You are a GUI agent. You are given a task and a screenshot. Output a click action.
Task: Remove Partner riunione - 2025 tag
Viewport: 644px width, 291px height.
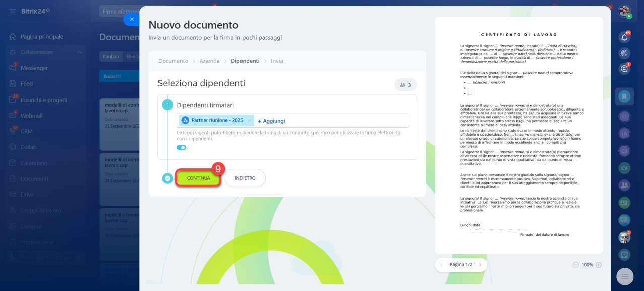[x=249, y=121]
